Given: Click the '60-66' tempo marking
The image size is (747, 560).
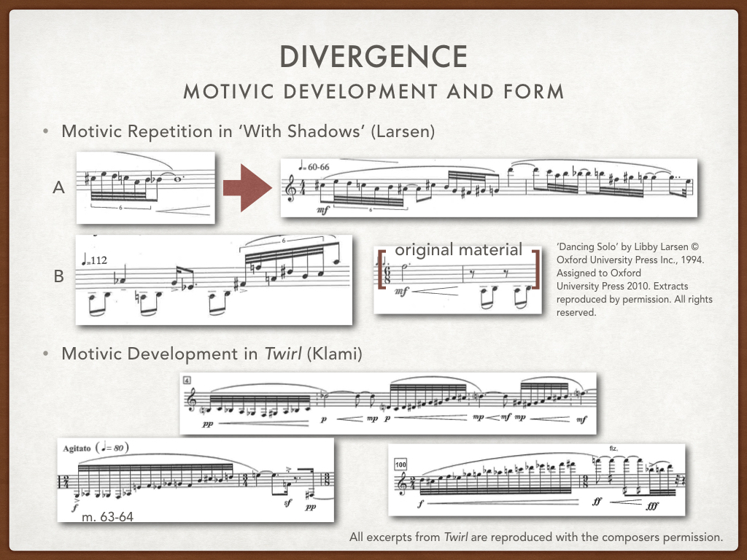Looking at the screenshot, I should point(314,167).
